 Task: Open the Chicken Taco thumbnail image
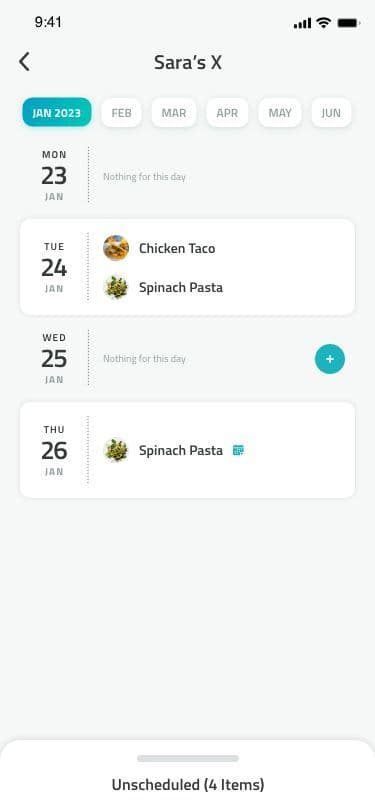(116, 248)
